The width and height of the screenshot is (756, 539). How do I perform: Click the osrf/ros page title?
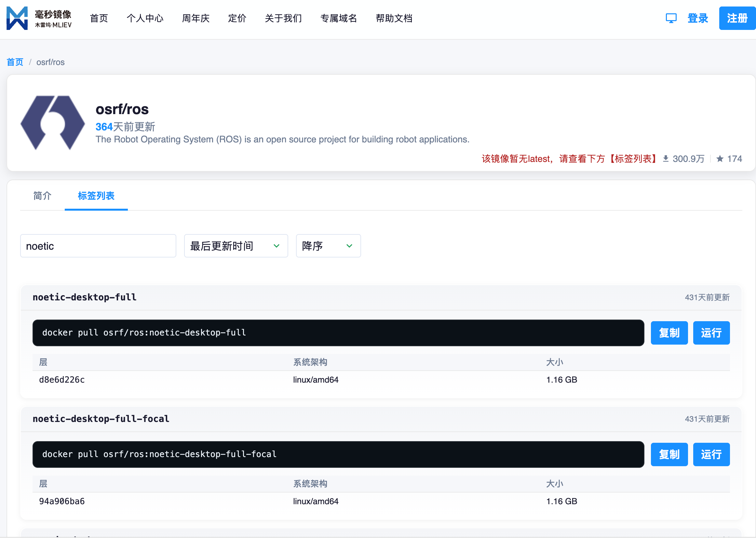tap(122, 109)
